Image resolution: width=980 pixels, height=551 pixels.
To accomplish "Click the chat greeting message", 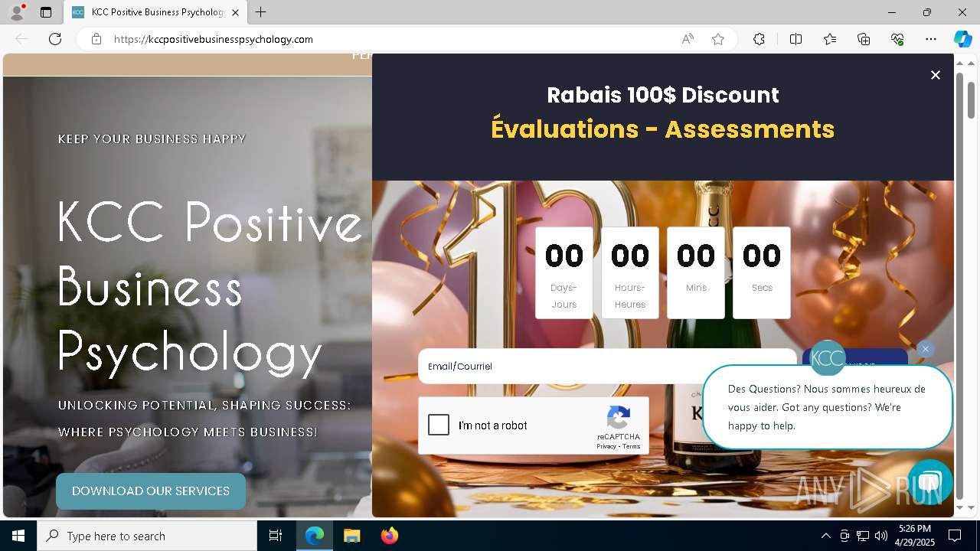I will pyautogui.click(x=827, y=407).
